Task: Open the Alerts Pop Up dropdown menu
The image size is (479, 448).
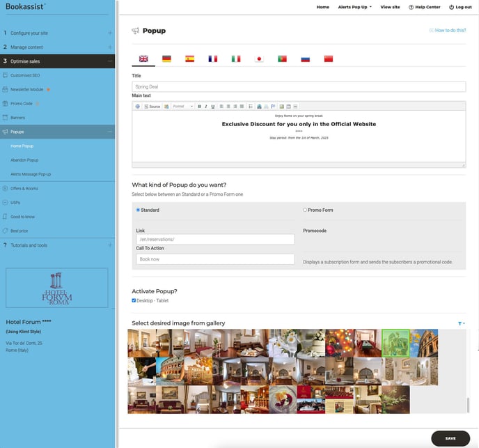Action: (x=354, y=7)
